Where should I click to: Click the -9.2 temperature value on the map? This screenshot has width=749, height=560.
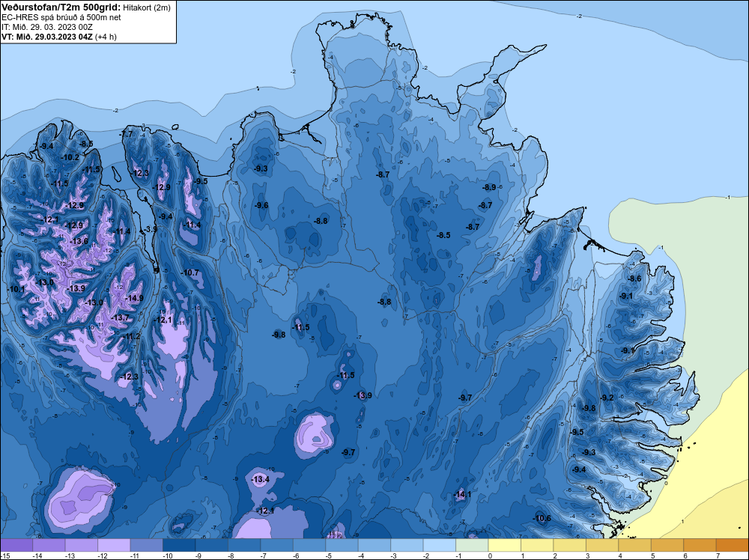(607, 398)
